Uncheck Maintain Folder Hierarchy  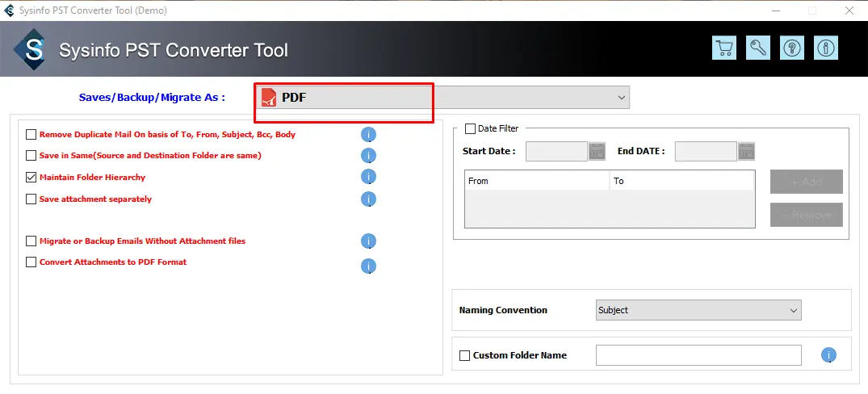point(31,178)
